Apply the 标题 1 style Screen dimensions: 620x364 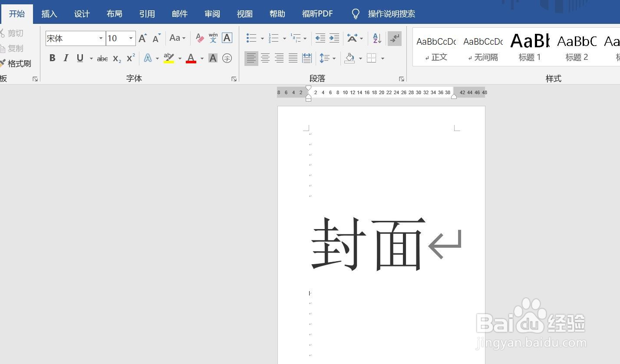click(x=529, y=46)
